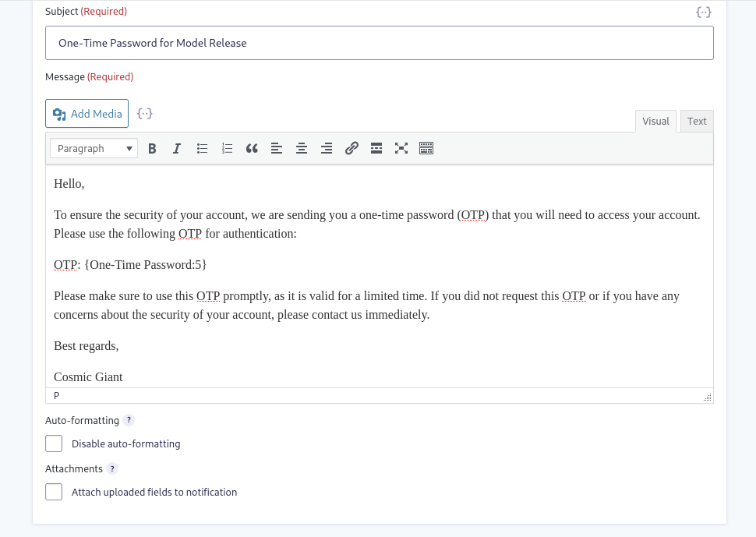
Task: Enable Disable auto-formatting
Action: pyautogui.click(x=54, y=443)
